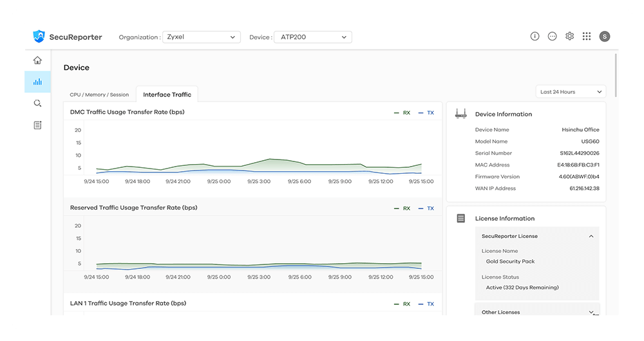This screenshot has height=341, width=644.
Task: Click the page vertical scrollbar
Action: coord(616,75)
